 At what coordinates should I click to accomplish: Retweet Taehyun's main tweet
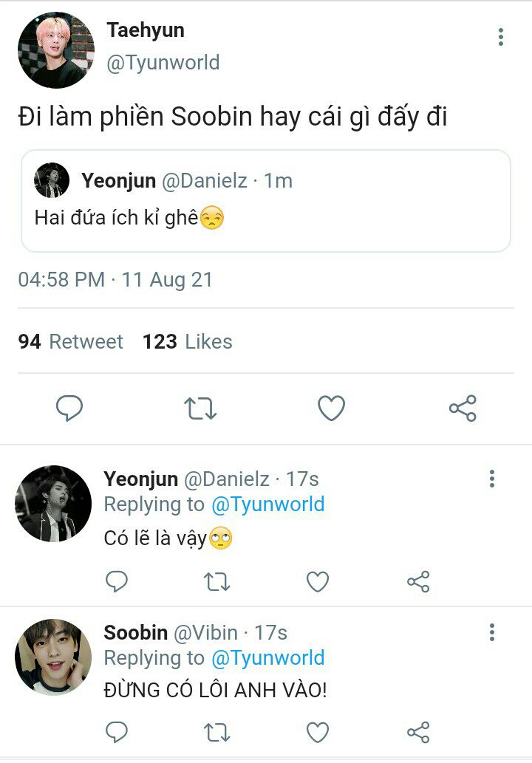click(199, 408)
